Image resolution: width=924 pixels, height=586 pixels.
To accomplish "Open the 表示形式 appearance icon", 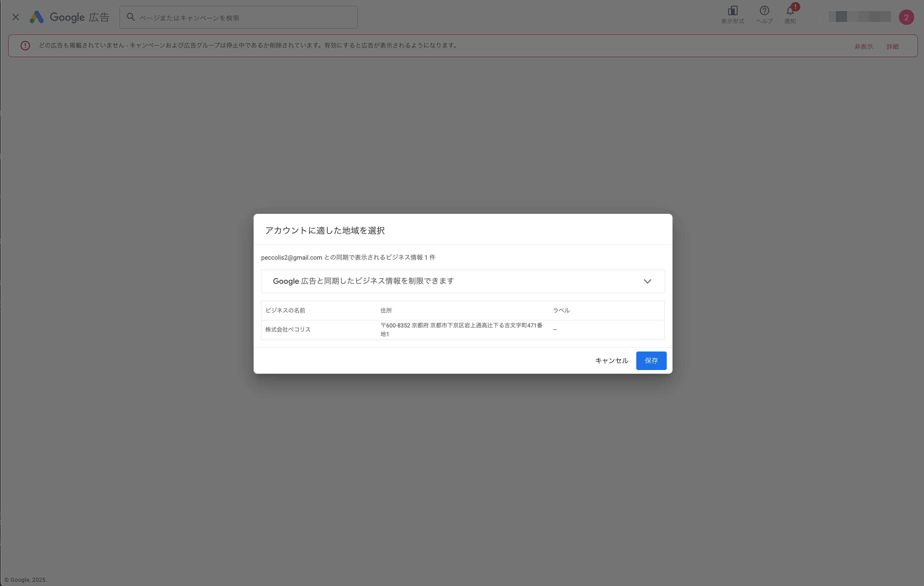I will (x=732, y=11).
